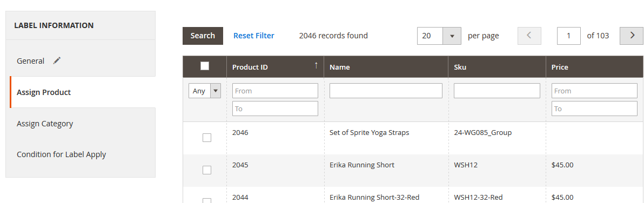644x203 pixels.
Task: Sort the table by the Price column header
Action: pos(595,67)
